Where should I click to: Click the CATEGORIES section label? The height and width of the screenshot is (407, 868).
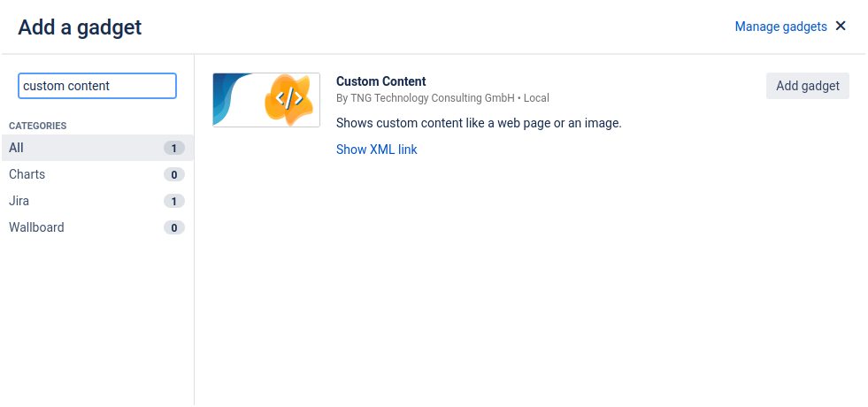pos(38,126)
